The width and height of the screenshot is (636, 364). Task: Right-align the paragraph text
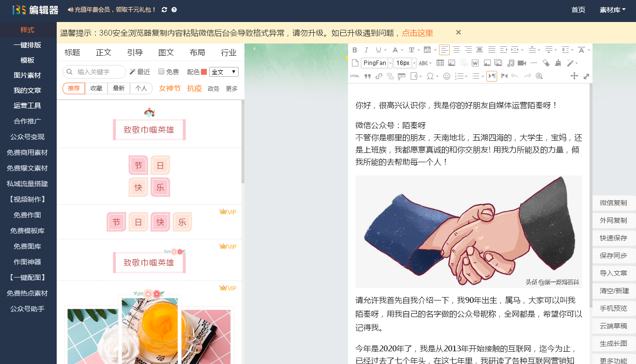coord(468,50)
